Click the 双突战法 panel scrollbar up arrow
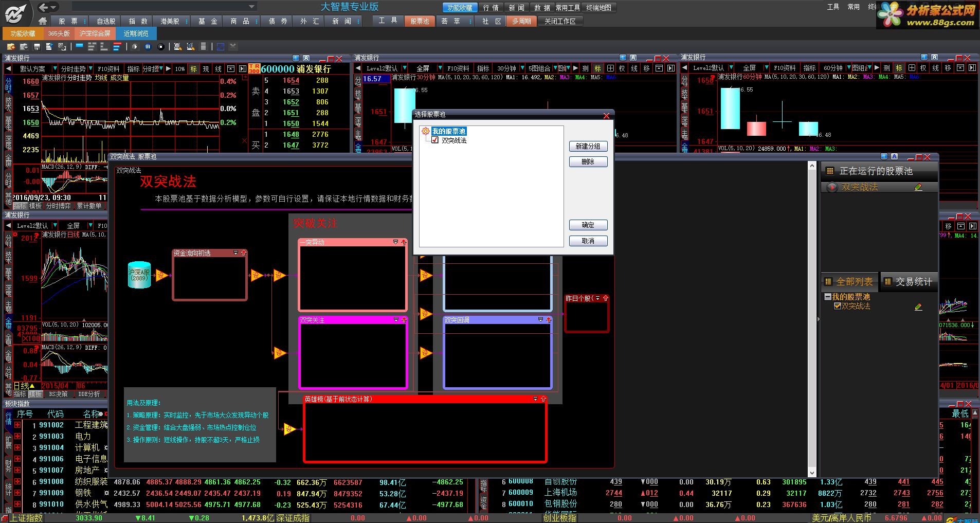 (812, 166)
